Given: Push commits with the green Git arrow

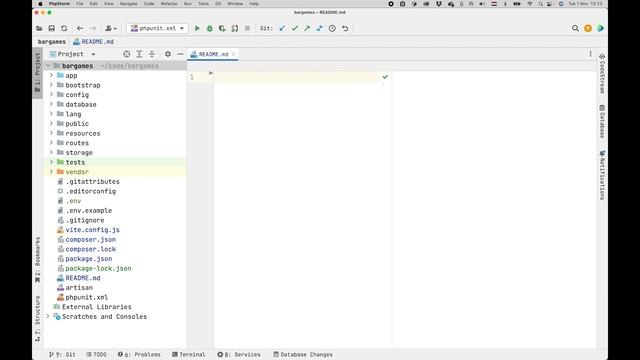Looking at the screenshot, I should (x=307, y=28).
